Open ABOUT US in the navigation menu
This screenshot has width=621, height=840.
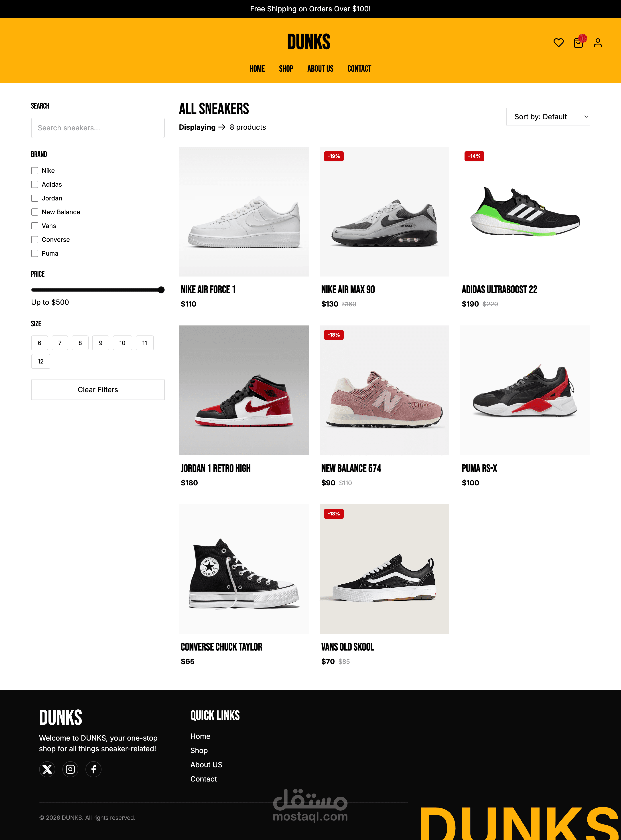320,69
